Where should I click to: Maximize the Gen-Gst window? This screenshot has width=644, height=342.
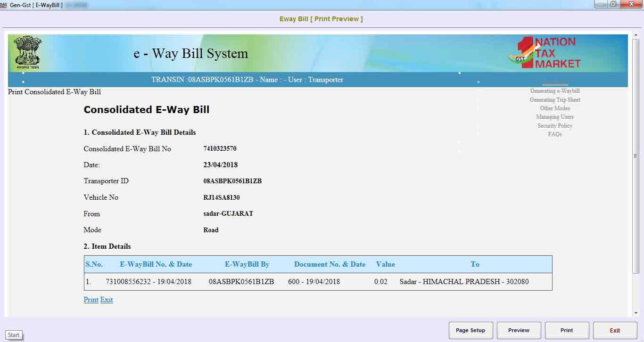click(613, 5)
